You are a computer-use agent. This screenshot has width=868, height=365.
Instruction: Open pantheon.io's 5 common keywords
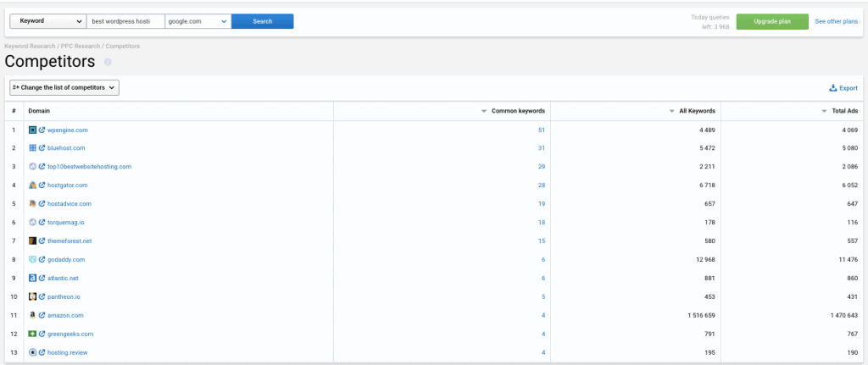(x=543, y=297)
